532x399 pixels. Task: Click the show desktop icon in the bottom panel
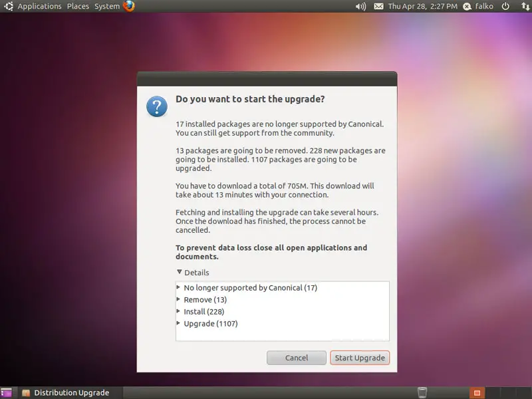click(6, 393)
